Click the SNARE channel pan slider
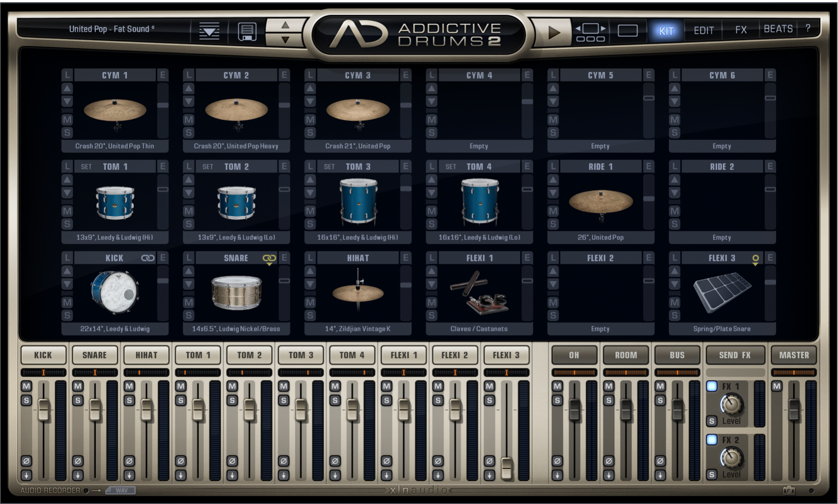The width and height of the screenshot is (838, 504). coord(95,373)
